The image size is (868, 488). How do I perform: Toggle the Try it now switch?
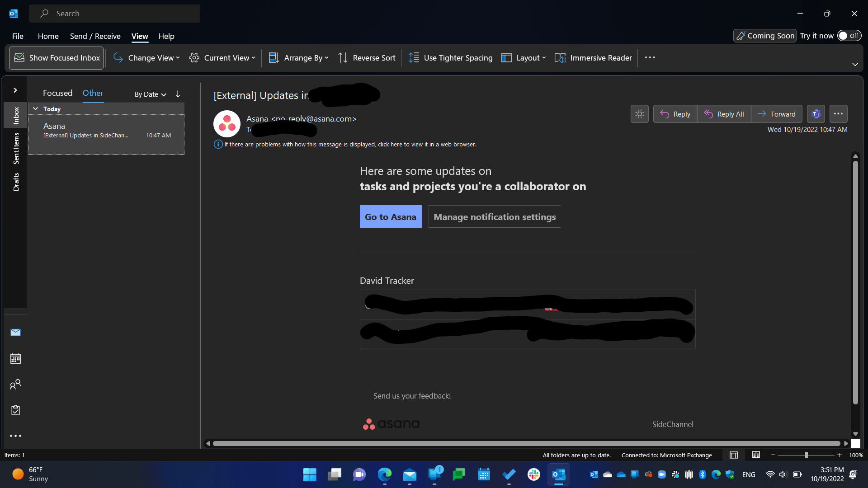click(849, 36)
